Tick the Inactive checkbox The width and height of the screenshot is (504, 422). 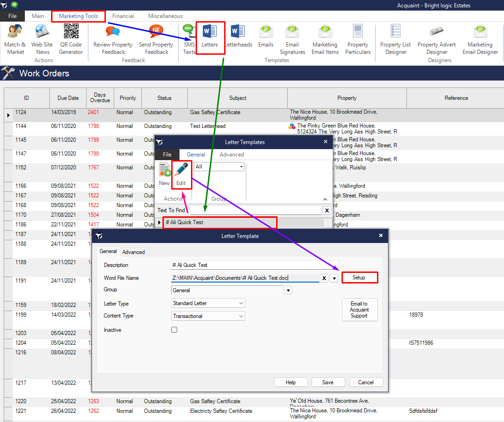click(174, 330)
